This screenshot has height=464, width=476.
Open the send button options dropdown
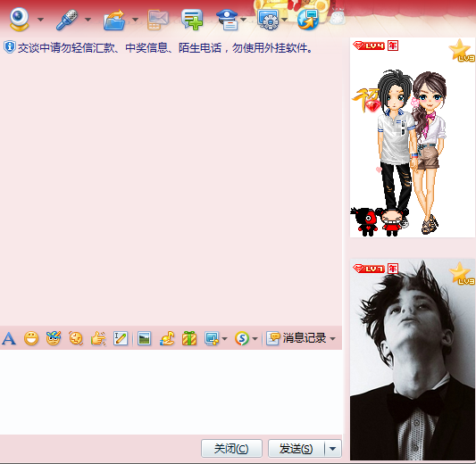click(333, 449)
